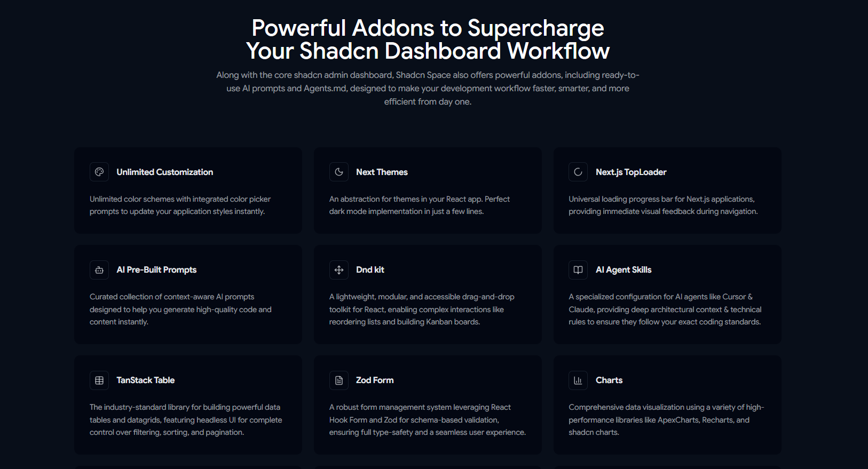The width and height of the screenshot is (868, 469).
Task: Open the AI Pre-Built Prompts heading
Action: coord(156,270)
